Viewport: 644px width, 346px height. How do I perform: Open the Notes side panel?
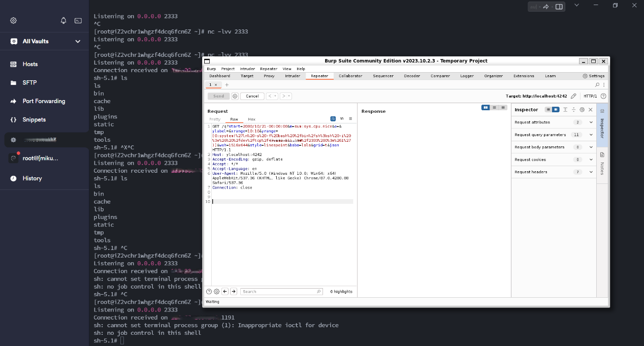pyautogui.click(x=602, y=163)
